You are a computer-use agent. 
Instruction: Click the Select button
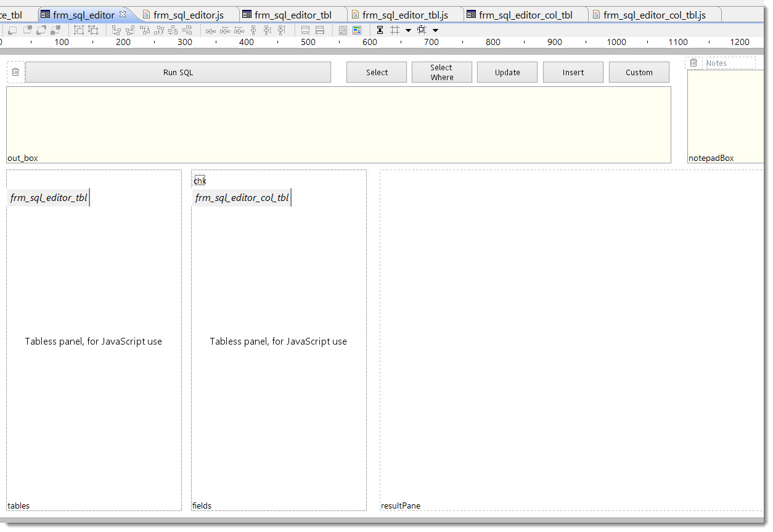point(377,72)
